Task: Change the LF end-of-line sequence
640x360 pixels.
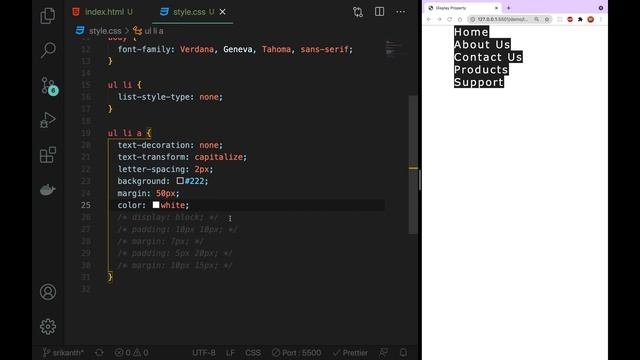Action: pyautogui.click(x=230, y=352)
